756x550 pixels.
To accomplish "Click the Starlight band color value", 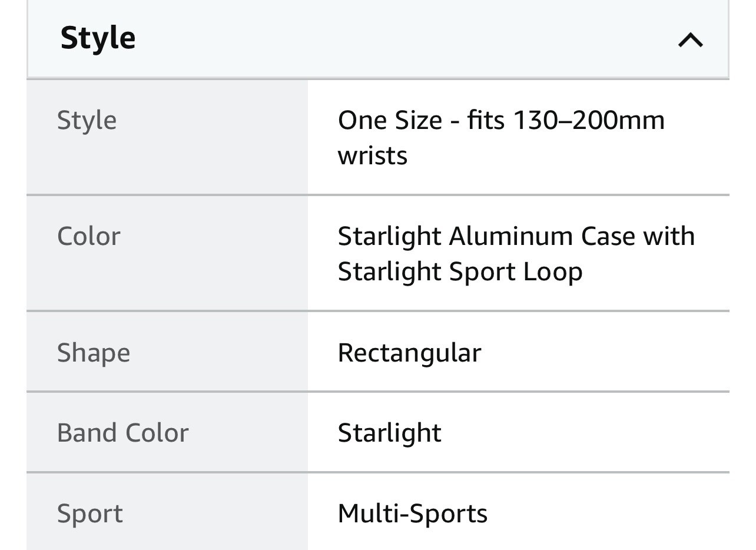I will coord(389,433).
